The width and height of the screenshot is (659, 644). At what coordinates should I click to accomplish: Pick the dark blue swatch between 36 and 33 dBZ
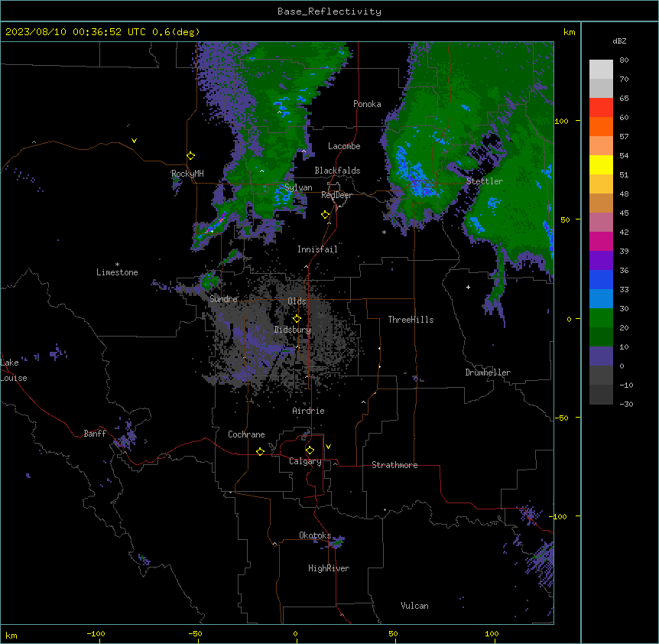click(601, 280)
